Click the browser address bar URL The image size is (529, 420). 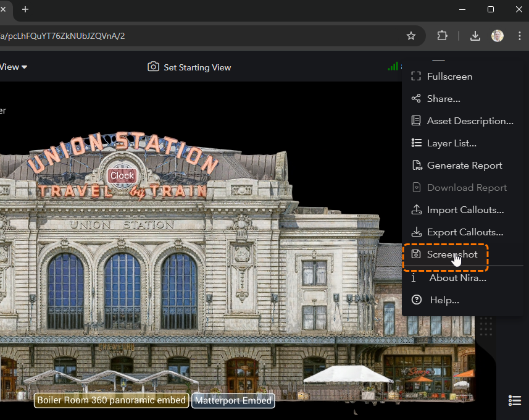pyautogui.click(x=62, y=36)
